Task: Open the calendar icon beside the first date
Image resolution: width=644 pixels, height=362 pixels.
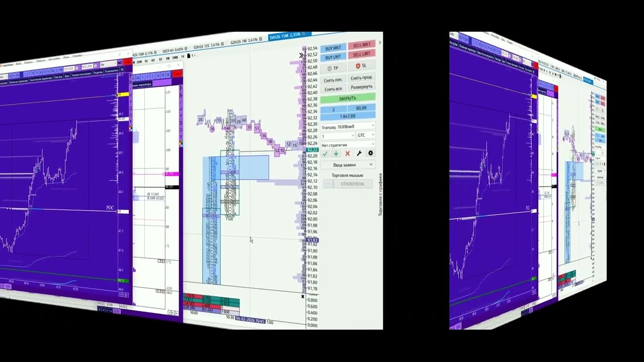Action: click(76, 68)
